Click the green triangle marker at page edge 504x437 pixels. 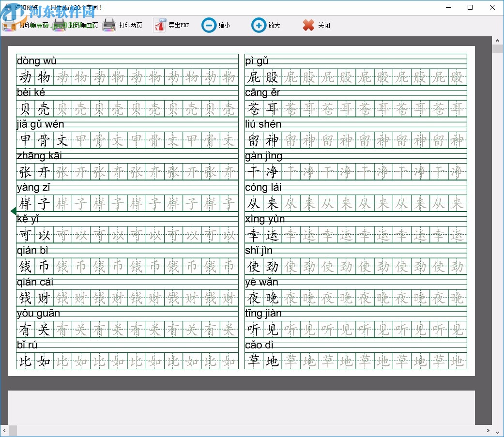[13, 211]
